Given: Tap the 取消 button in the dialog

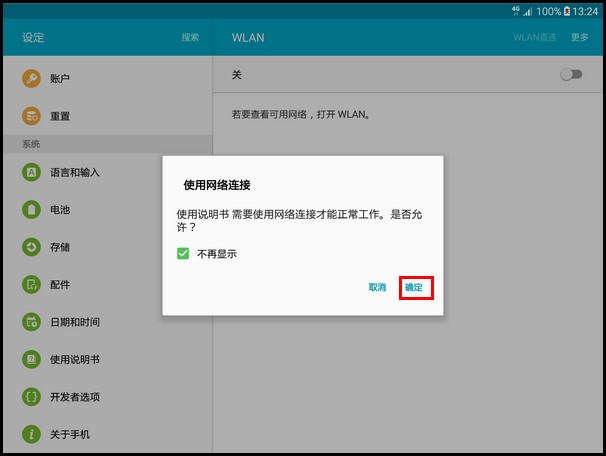Looking at the screenshot, I should [x=377, y=287].
